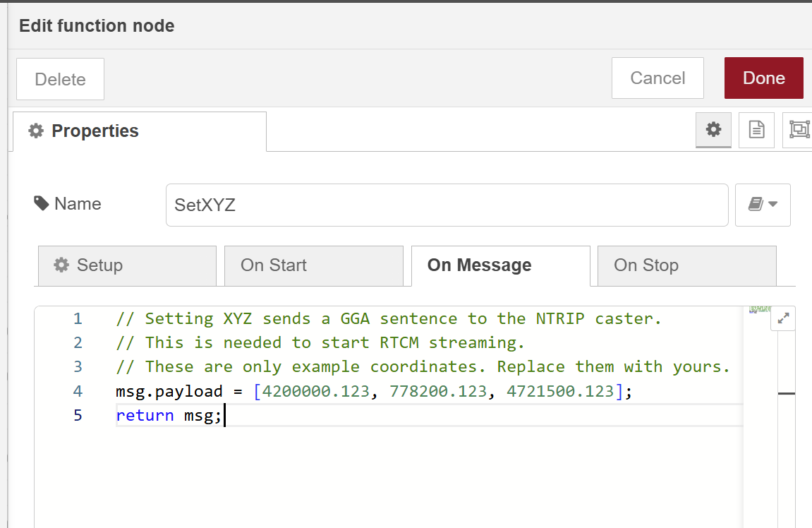Image resolution: width=812 pixels, height=528 pixels.
Task: Select the On Message tab
Action: click(479, 265)
